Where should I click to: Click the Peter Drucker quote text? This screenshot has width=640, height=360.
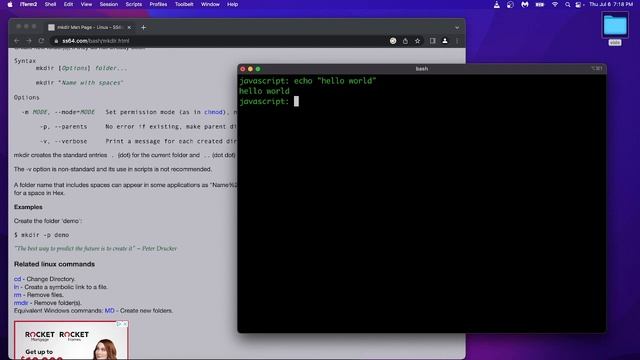coord(96,249)
